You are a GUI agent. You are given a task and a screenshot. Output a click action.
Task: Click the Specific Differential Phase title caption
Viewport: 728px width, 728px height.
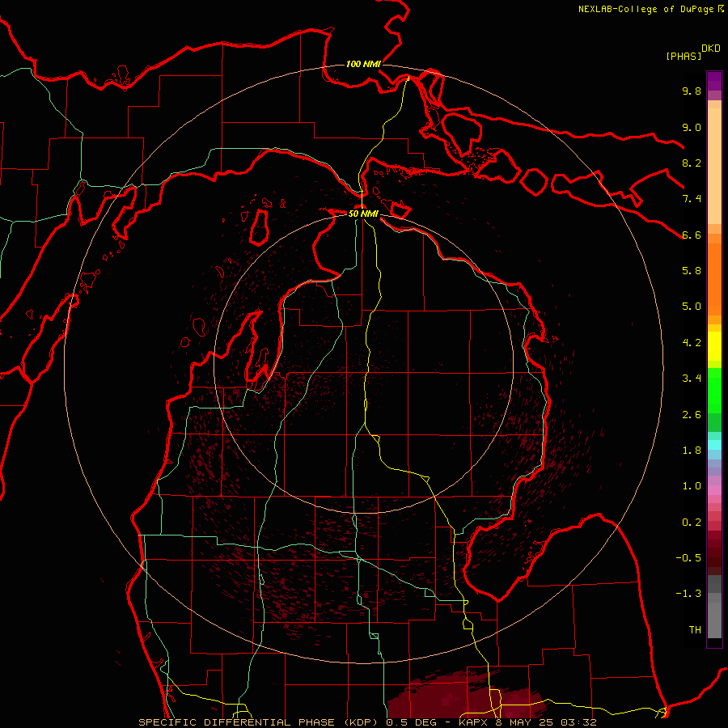click(x=367, y=722)
